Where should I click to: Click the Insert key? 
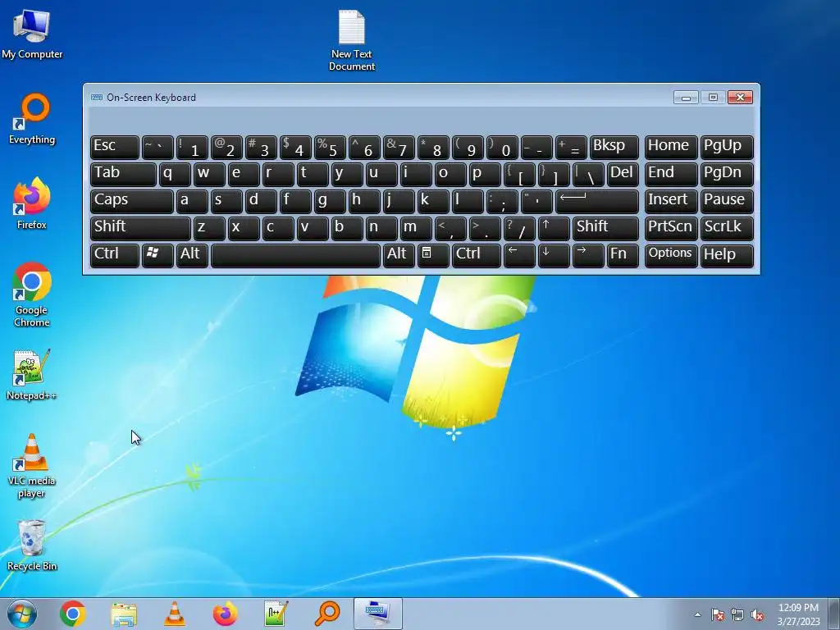point(671,202)
